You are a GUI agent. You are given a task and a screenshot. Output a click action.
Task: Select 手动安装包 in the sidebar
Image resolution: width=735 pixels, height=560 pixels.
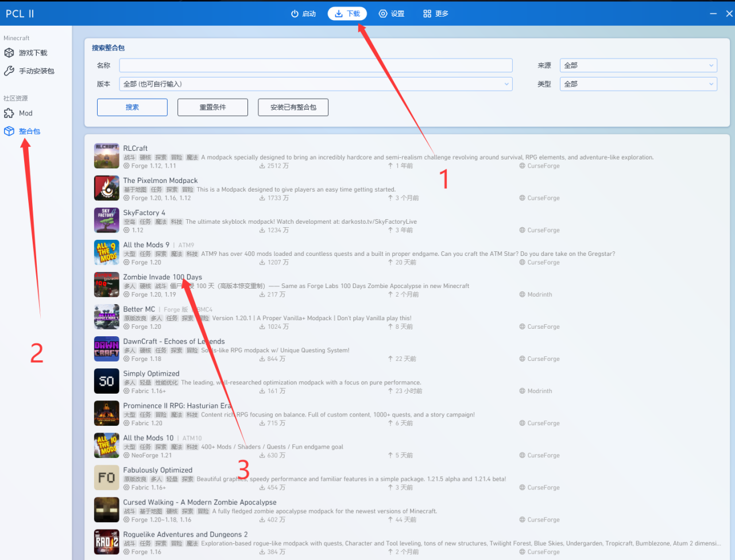coord(36,71)
